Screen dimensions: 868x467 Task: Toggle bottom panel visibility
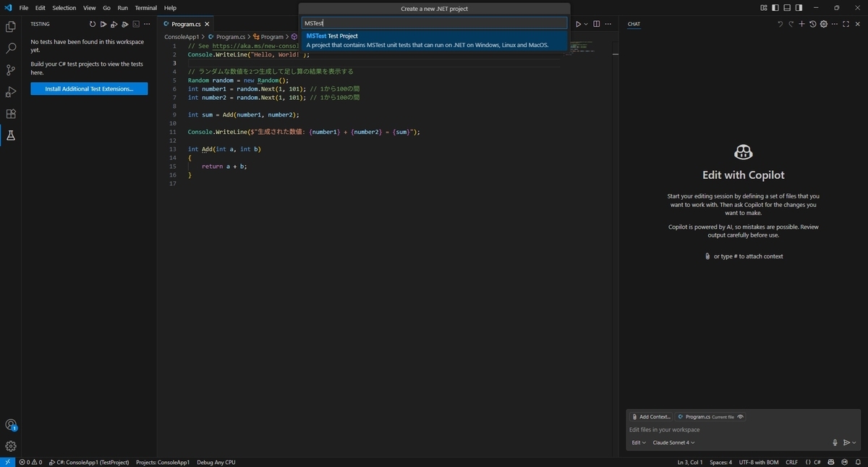click(787, 8)
